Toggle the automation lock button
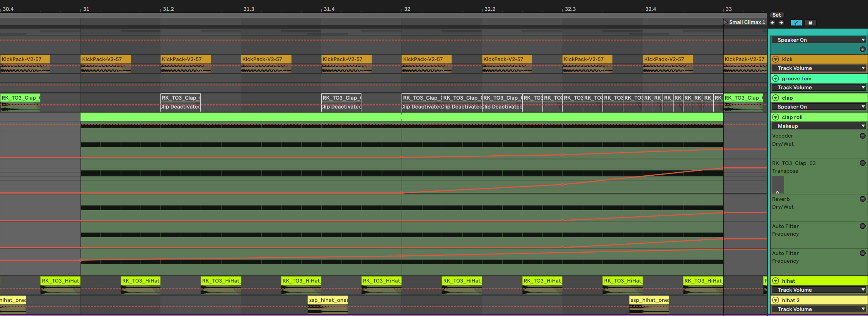 click(810, 23)
